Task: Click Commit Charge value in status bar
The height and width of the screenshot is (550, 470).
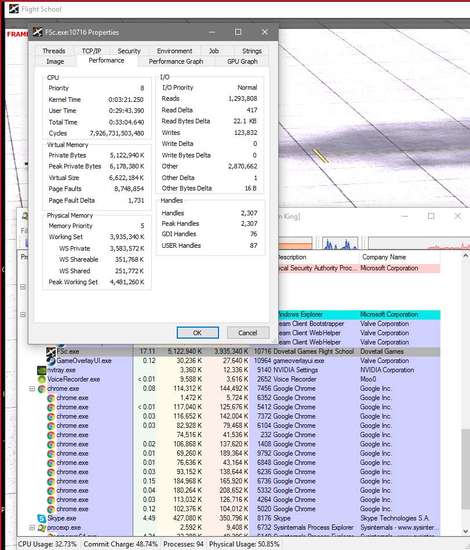Action: (x=120, y=544)
